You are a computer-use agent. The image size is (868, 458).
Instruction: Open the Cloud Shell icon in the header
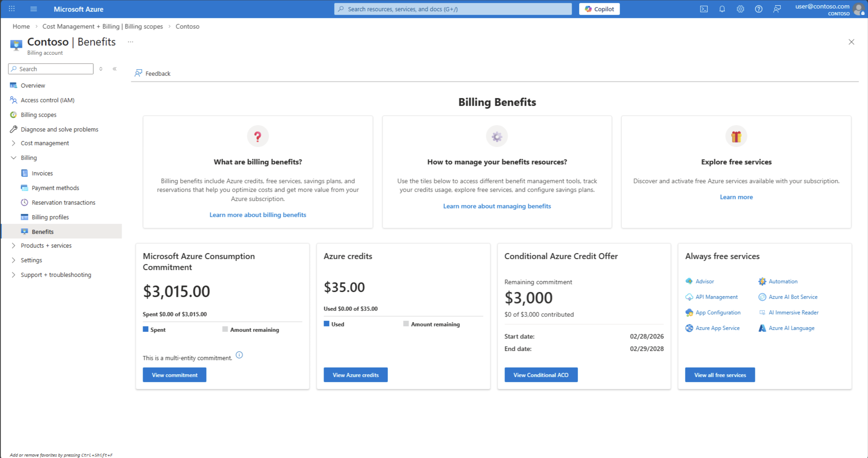(704, 9)
